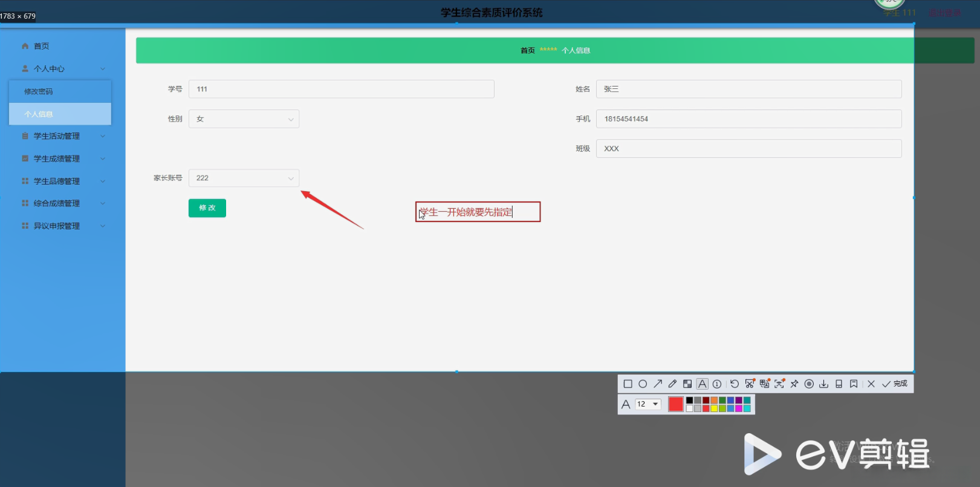Select the white color swatch
The image size is (980, 487).
[x=689, y=408]
